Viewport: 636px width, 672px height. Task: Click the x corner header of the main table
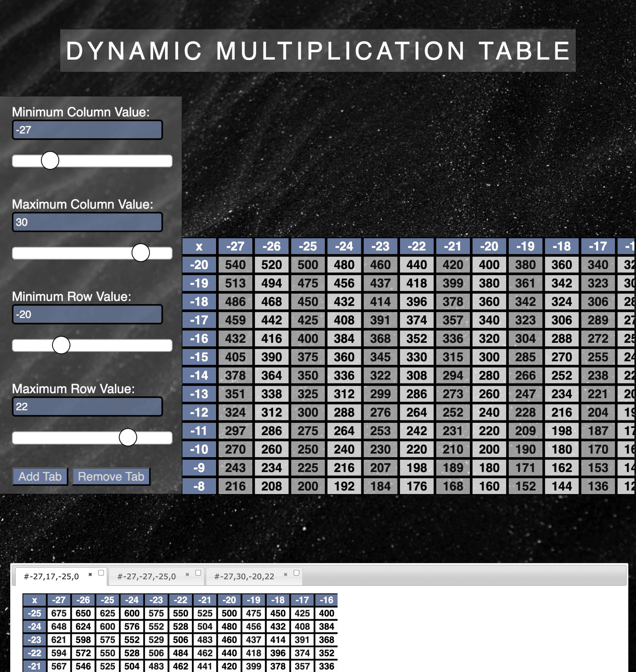(x=199, y=246)
